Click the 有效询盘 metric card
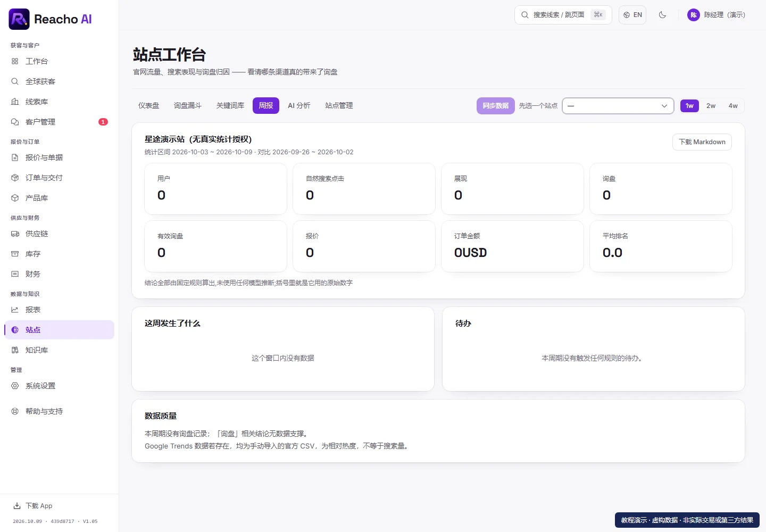This screenshot has width=766, height=532. (216, 246)
